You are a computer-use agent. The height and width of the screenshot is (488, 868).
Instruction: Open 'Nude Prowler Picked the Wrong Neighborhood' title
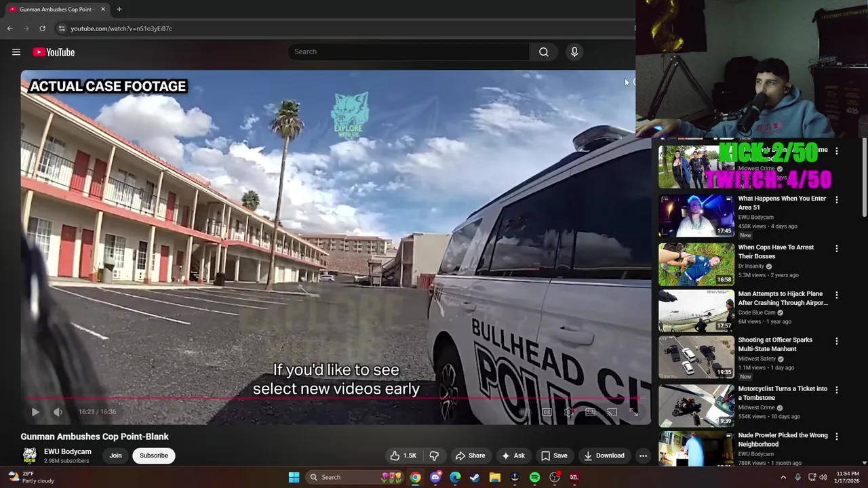tap(783, 440)
